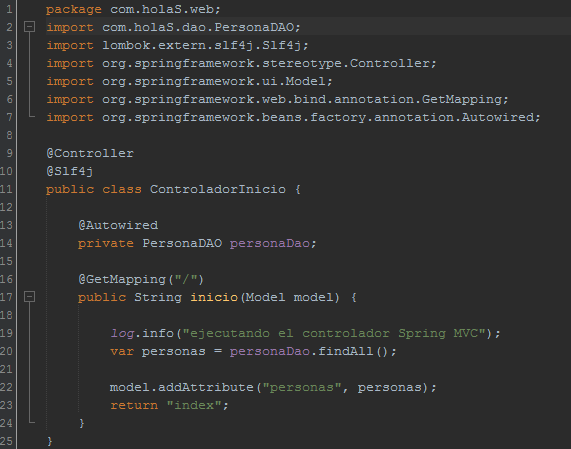
Task: Click the '@Slf4j' annotation
Action: tap(70, 171)
